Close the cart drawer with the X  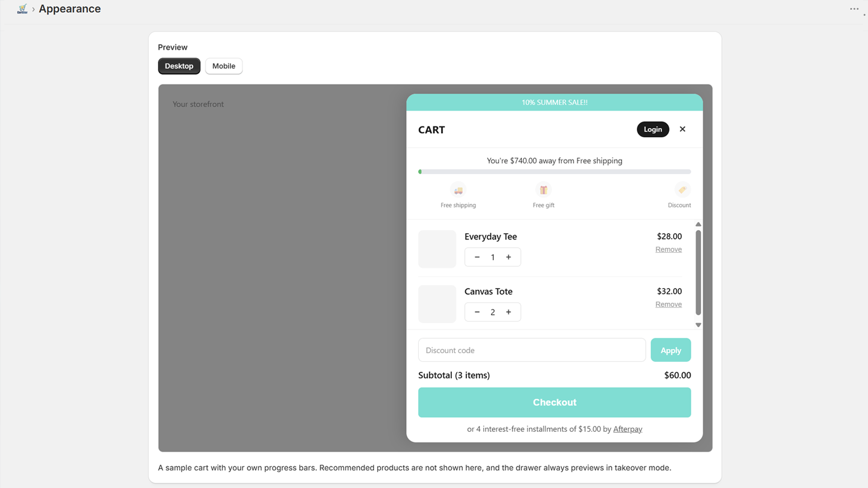point(682,129)
